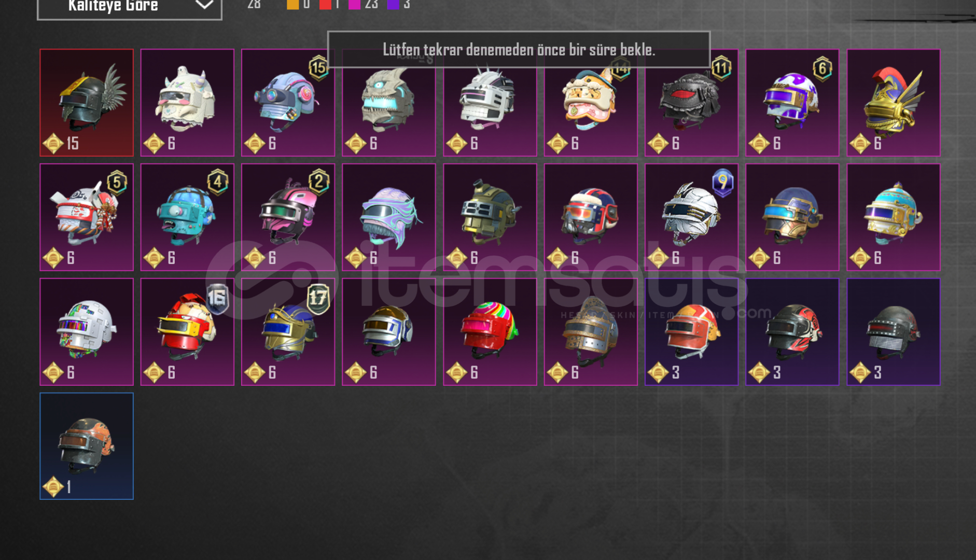
Task: Select the orange common helmet with value 1
Action: [87, 446]
